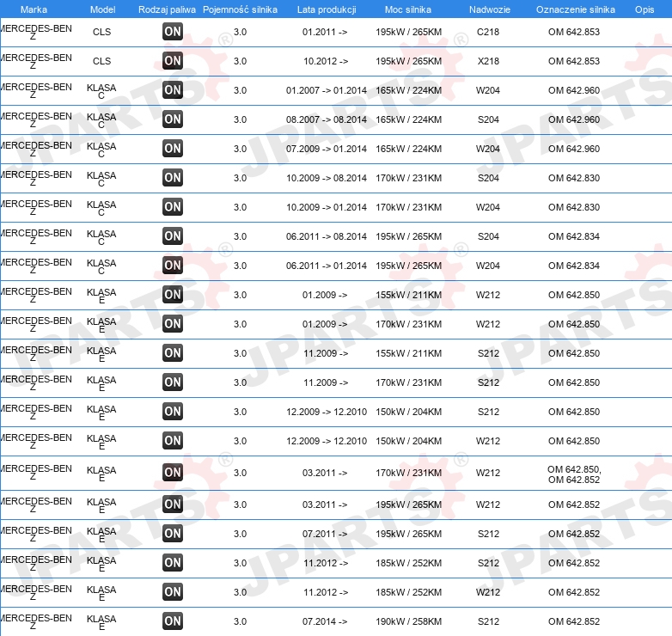The width and height of the screenshot is (672, 636).
Task: Click ON fuel icon in the 11.2012 S212 row
Action: 173,563
